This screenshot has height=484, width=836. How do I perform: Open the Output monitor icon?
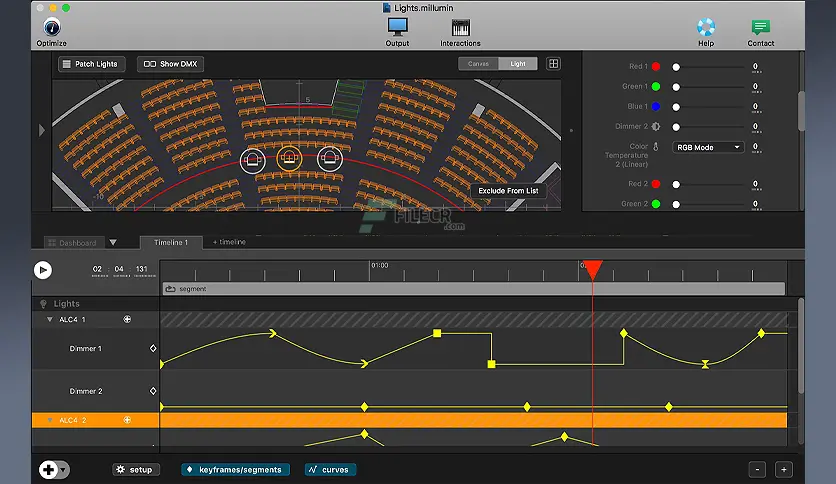(397, 27)
